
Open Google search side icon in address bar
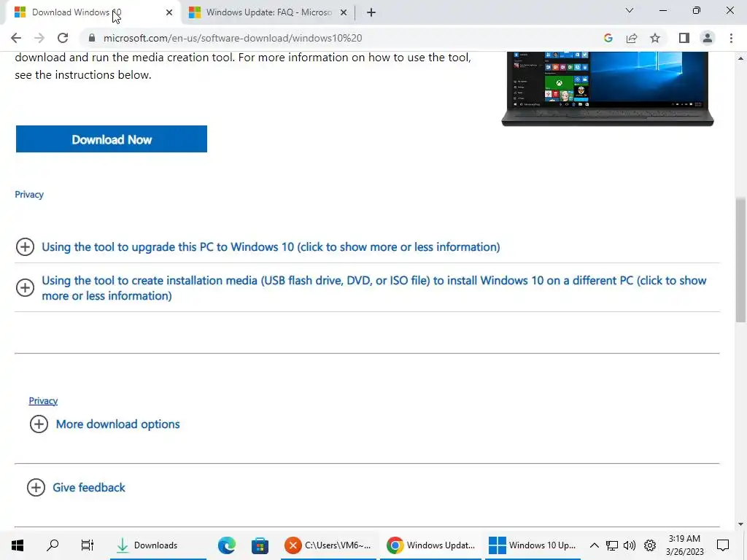pos(608,38)
